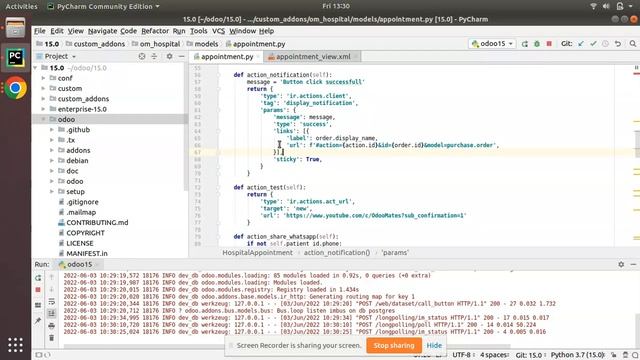Toggle tool window bars icon in status bar
Viewport: 640px width, 360px height.
(x=39, y=355)
